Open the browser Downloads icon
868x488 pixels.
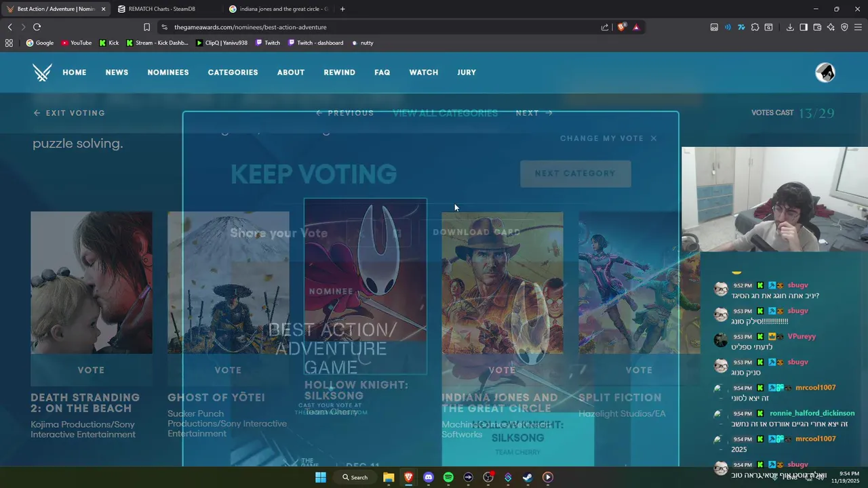pyautogui.click(x=790, y=27)
